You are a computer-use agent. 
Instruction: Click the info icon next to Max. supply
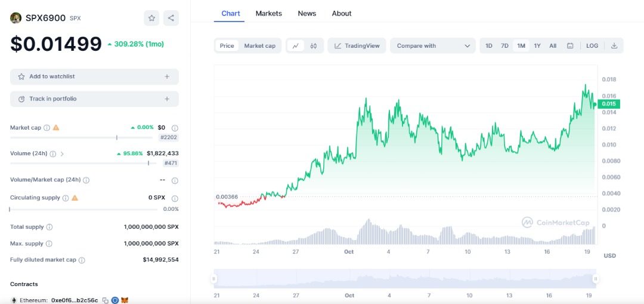click(49, 244)
